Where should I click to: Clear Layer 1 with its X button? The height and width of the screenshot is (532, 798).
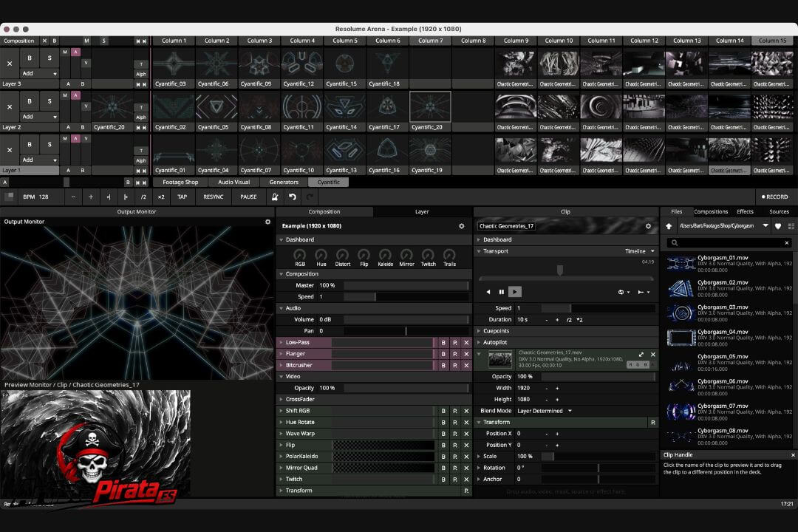pyautogui.click(x=10, y=150)
